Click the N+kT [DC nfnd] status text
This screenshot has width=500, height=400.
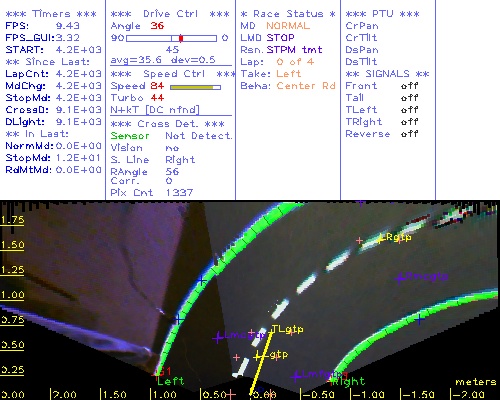[155, 110]
